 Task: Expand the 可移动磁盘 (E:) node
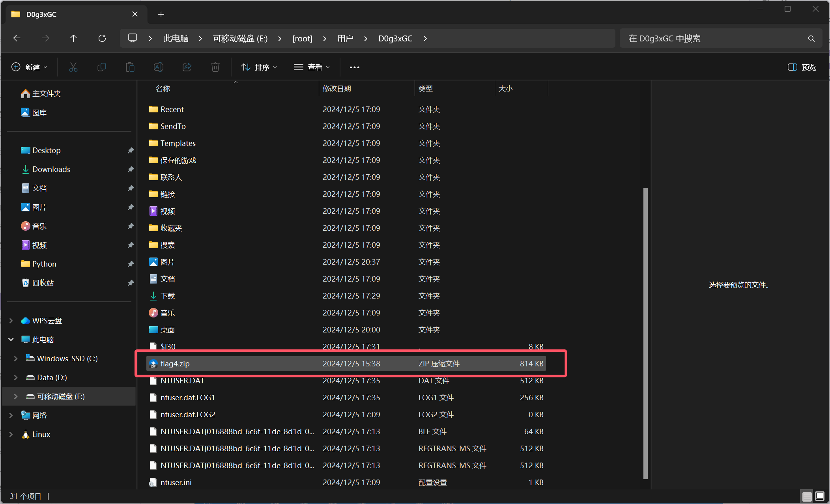pyautogui.click(x=16, y=396)
